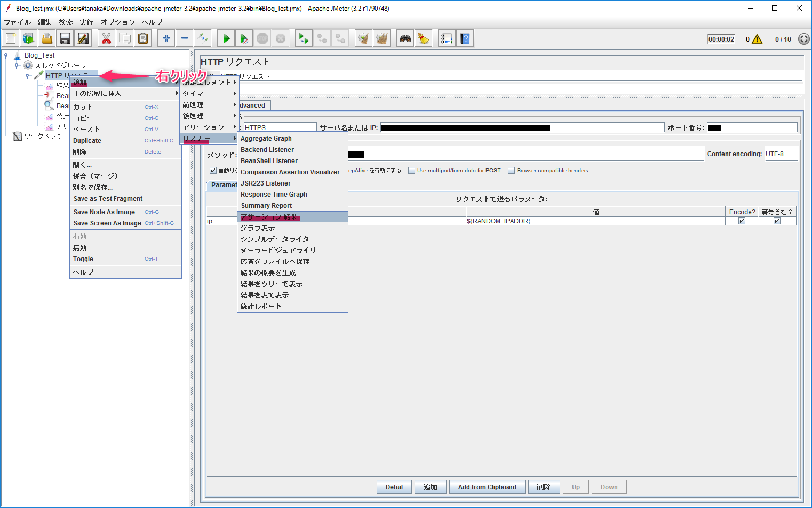Choose Summary Report listener
The width and height of the screenshot is (812, 508).
292,206
